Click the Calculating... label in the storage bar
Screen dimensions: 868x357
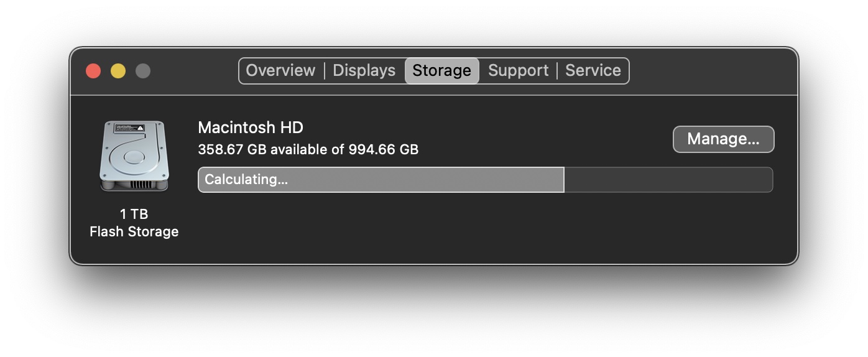246,180
